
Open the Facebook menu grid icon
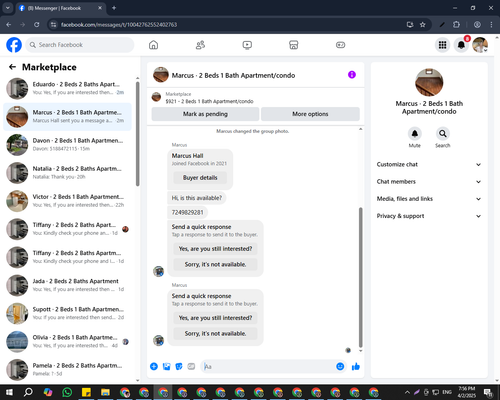pos(442,45)
